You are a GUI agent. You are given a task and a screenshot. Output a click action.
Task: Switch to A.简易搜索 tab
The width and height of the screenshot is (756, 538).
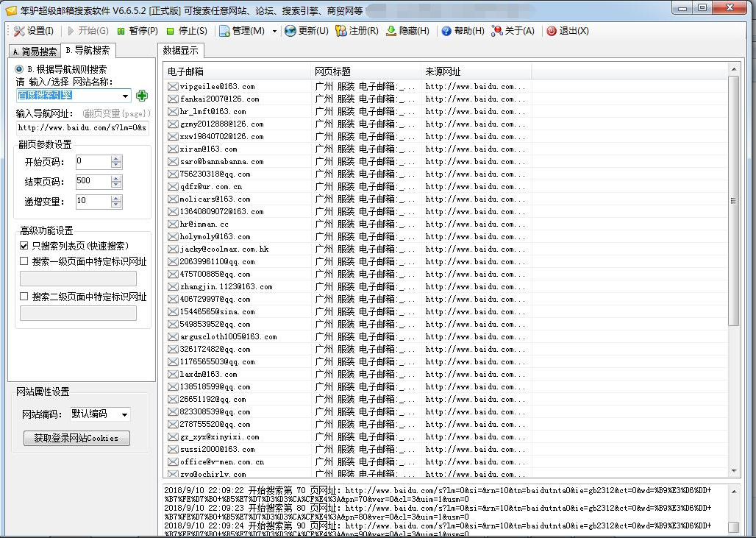pyautogui.click(x=35, y=51)
